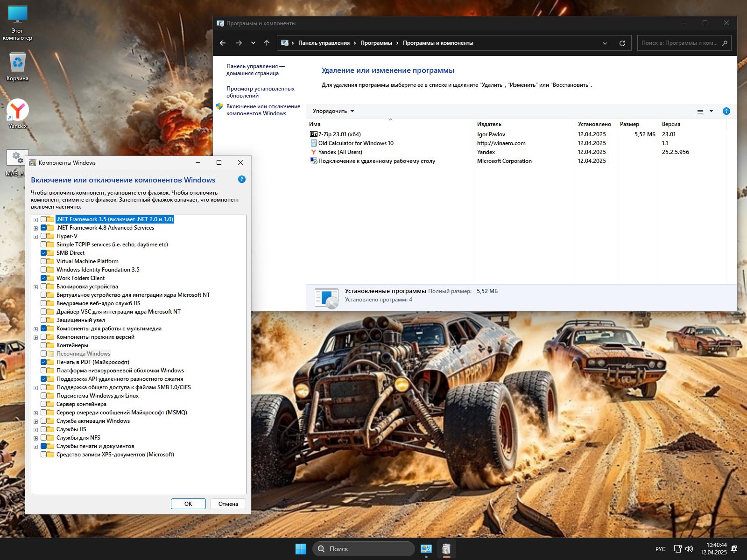Click the OK button in the Windows Components dialog
The width and height of the screenshot is (747, 560).
[x=188, y=504]
